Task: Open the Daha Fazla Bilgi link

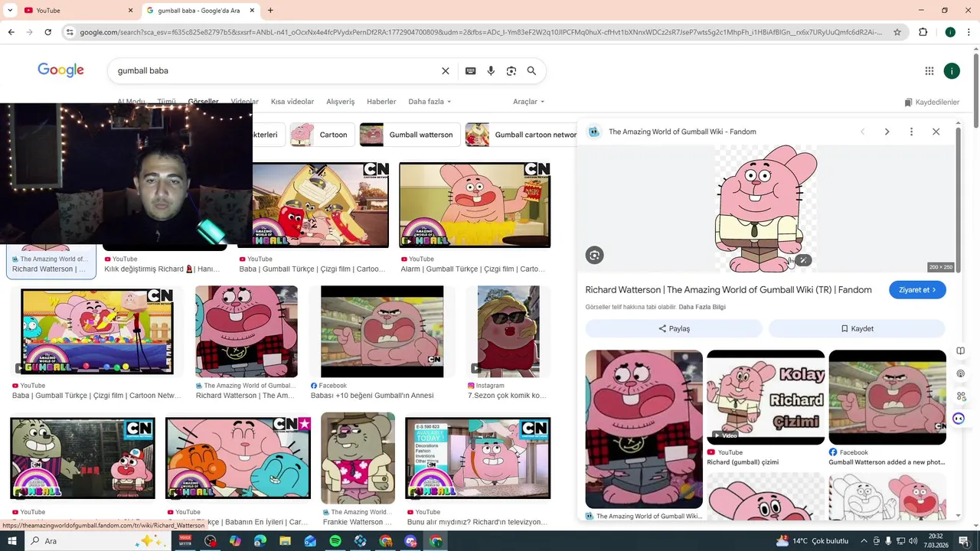Action: 702,307
